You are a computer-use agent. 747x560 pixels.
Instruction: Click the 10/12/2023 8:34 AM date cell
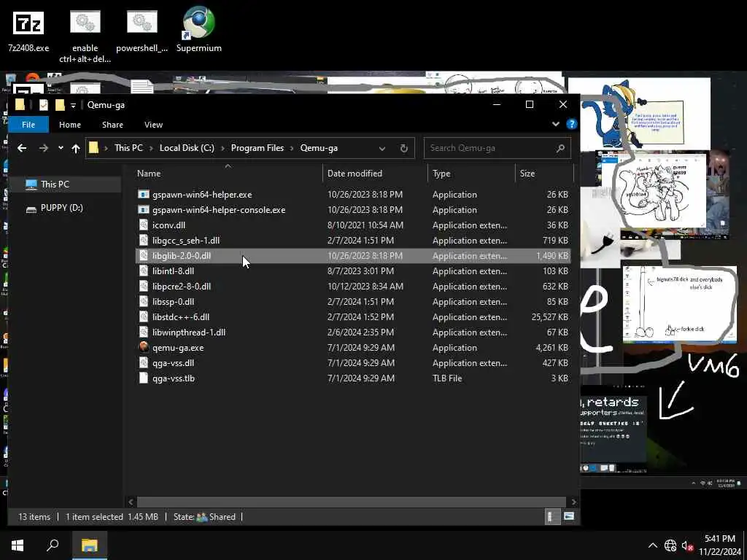365,287
